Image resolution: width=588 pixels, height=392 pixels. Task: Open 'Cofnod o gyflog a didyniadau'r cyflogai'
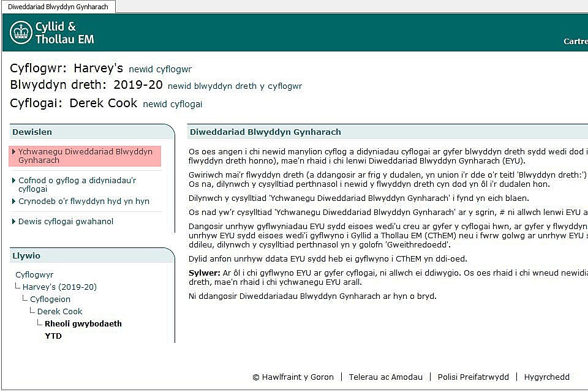[77, 184]
